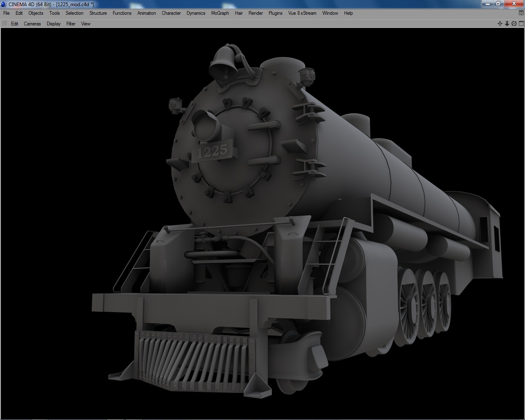Click the fullscreen mode icon in menu bar
This screenshot has height=420, width=525.
tap(521, 13)
